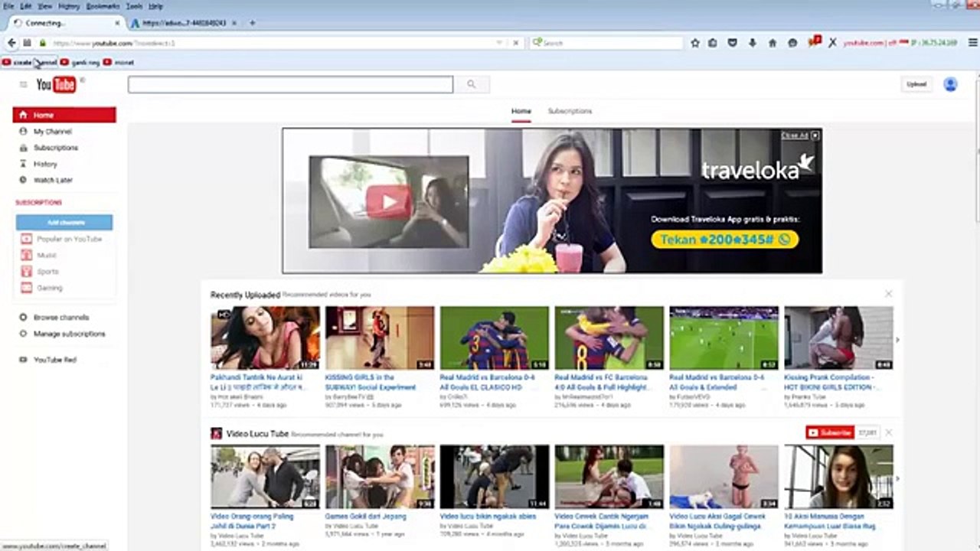Dismiss the Recently Uploaded section
Viewport: 980px width, 551px height.
pyautogui.click(x=888, y=294)
